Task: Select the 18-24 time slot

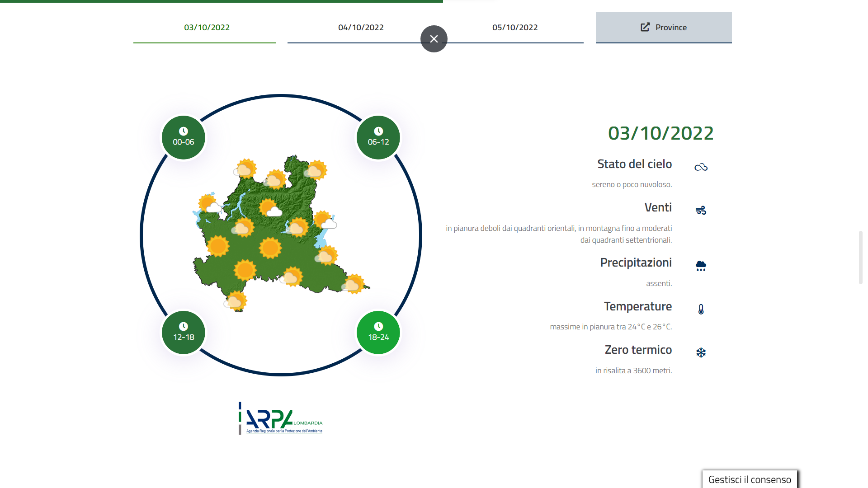Action: (378, 333)
